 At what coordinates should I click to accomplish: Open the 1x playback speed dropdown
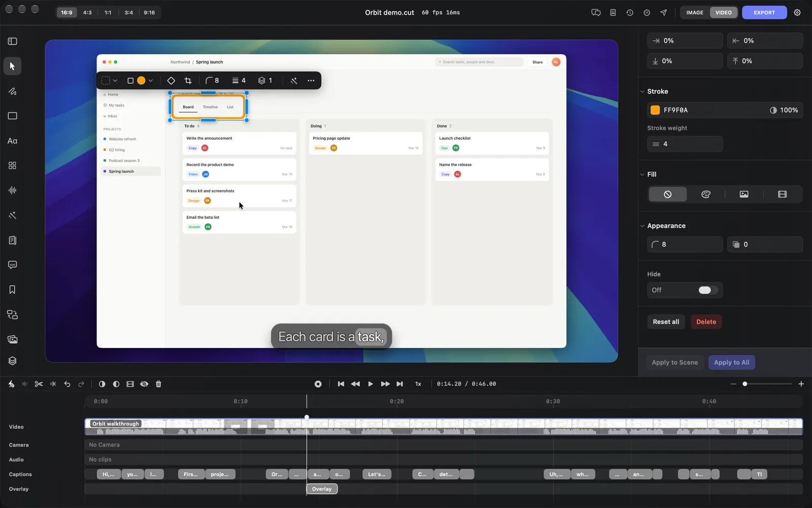tap(418, 384)
